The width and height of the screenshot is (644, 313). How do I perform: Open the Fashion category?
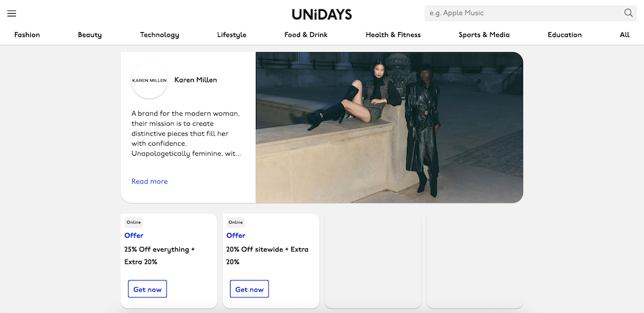pyautogui.click(x=27, y=35)
